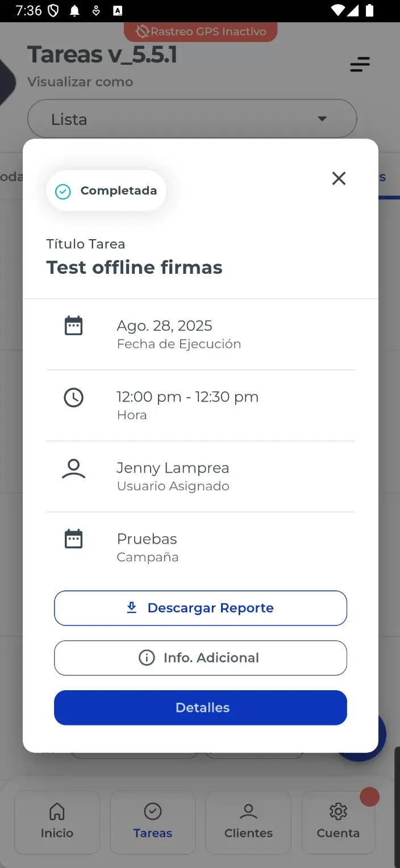Click the user icon beside Jenny Lamprea

[x=73, y=469]
